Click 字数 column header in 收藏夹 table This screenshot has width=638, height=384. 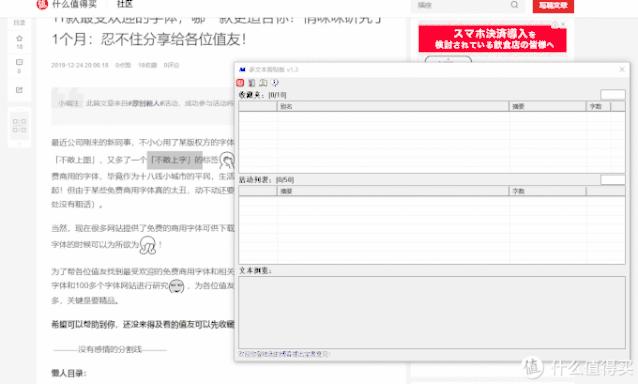(599, 107)
